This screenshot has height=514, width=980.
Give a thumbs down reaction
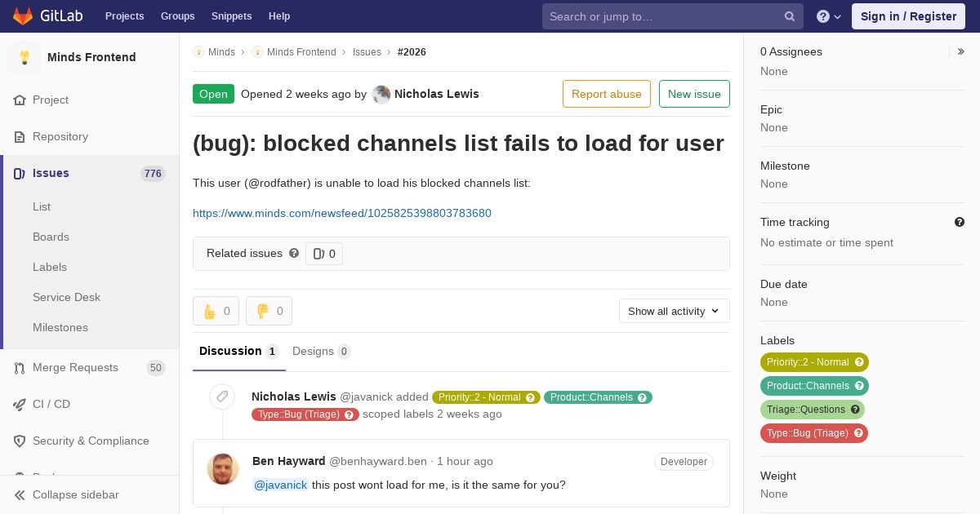(269, 311)
